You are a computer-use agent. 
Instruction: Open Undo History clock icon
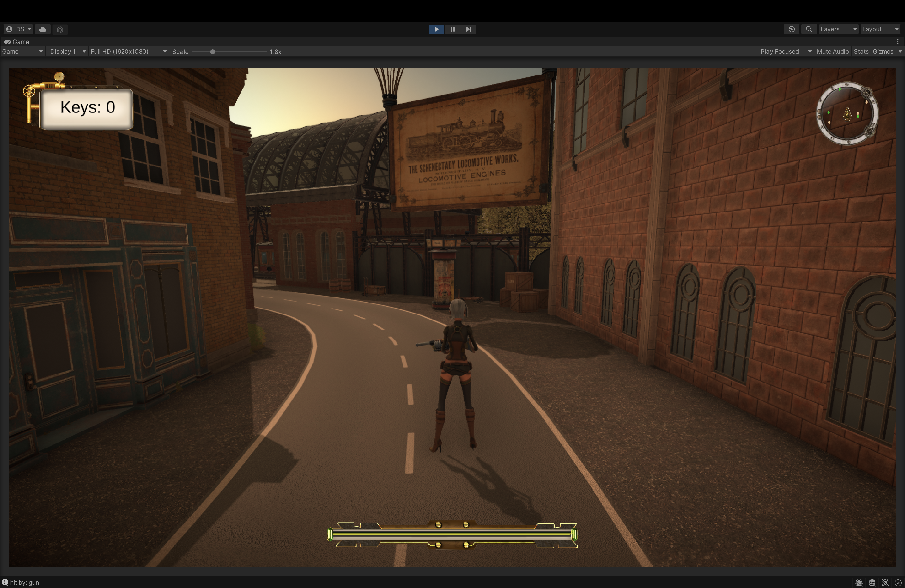tap(791, 29)
